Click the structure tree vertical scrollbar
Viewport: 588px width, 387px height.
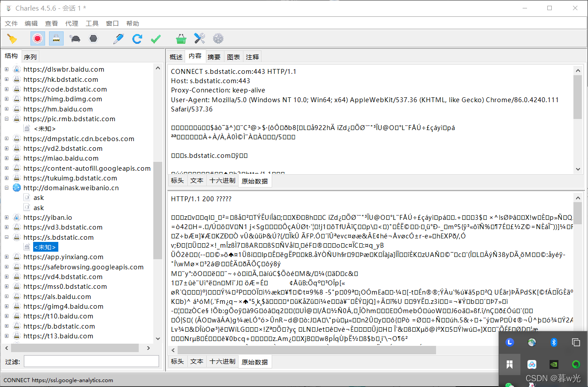[158, 211]
